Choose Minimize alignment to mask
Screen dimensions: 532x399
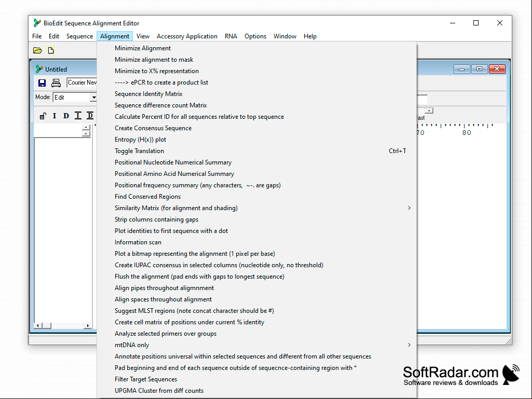coord(257,60)
